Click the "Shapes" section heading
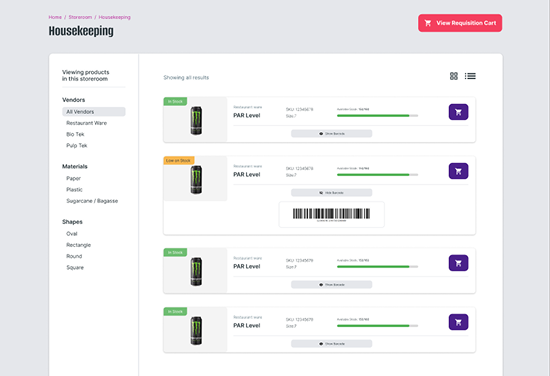The image size is (550, 376). click(72, 222)
